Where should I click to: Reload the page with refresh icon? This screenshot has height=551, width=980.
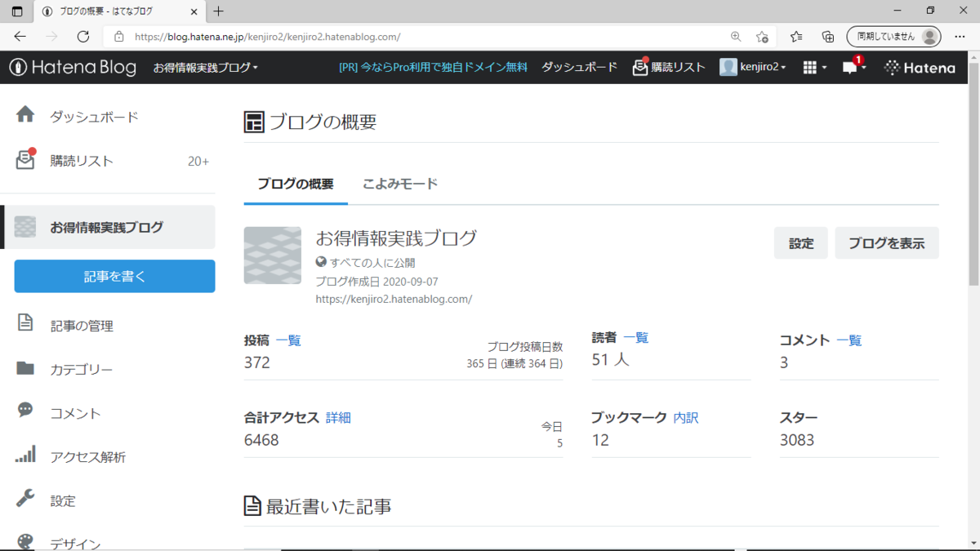pyautogui.click(x=82, y=37)
